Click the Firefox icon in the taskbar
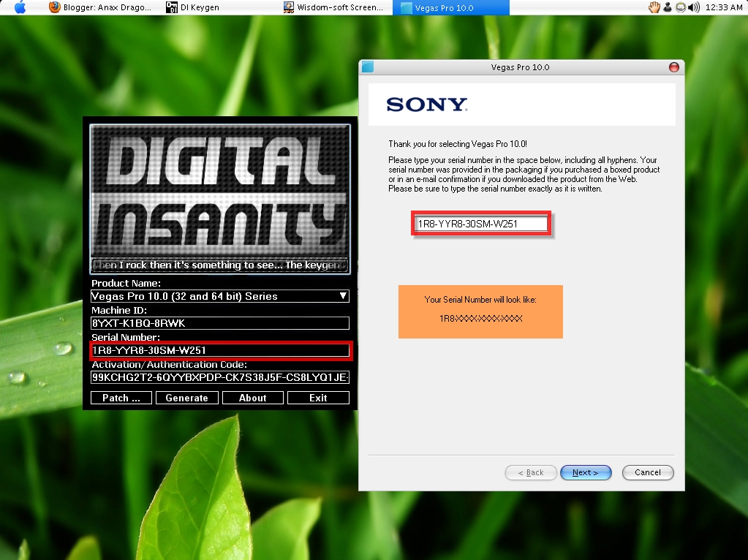The width and height of the screenshot is (748, 560). coord(55,7)
